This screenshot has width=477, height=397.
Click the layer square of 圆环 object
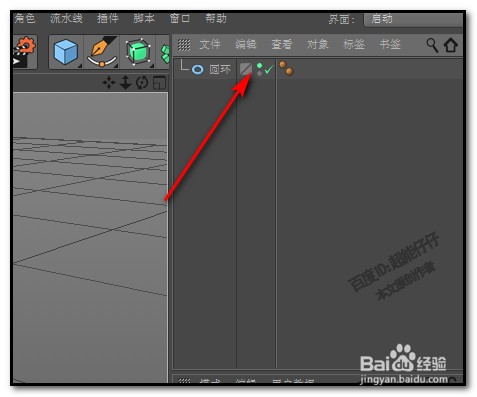(x=246, y=69)
